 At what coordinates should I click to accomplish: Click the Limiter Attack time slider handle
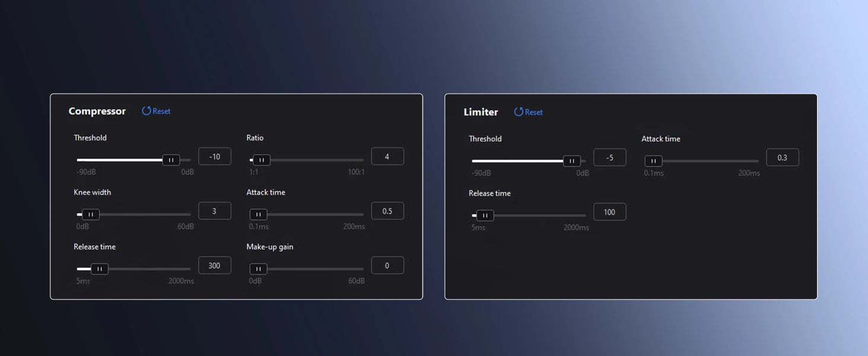653,161
